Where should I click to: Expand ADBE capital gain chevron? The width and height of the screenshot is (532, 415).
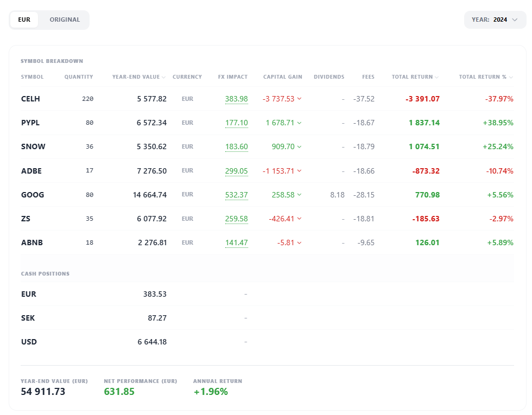[x=299, y=171]
